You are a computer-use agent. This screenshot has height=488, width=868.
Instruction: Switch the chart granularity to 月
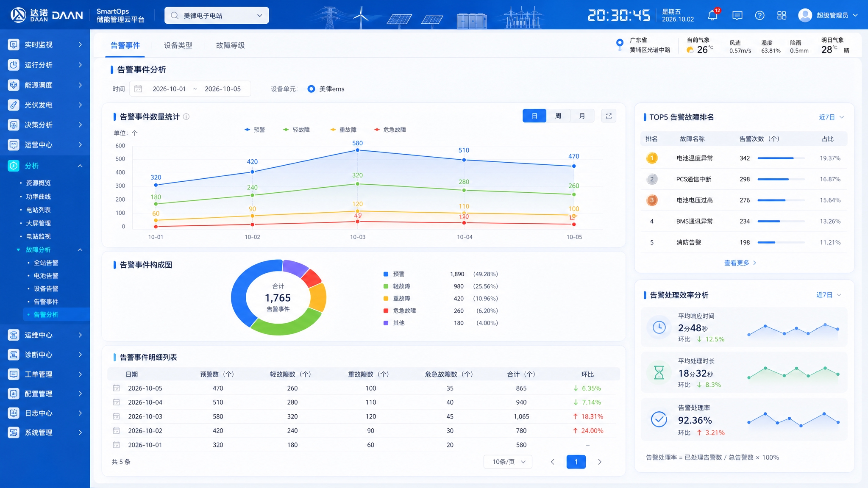coord(582,116)
